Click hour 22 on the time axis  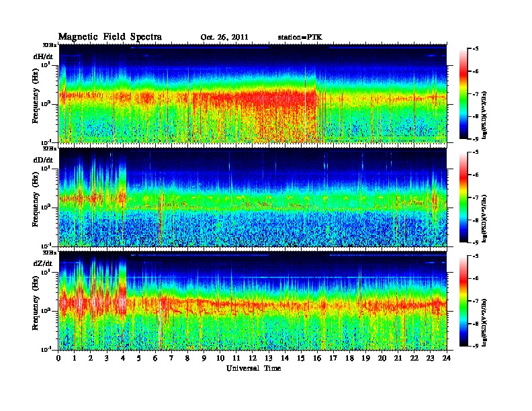tap(414, 358)
